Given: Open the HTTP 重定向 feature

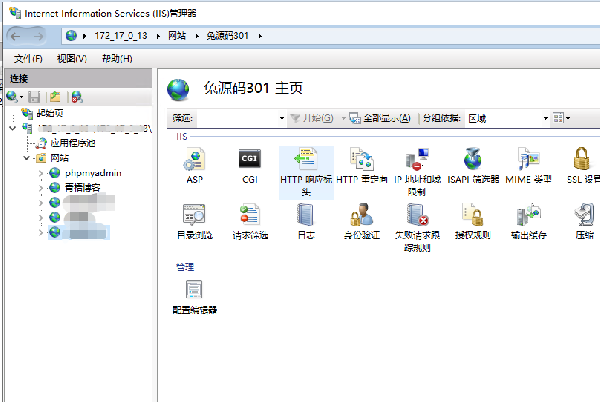Looking at the screenshot, I should click(362, 166).
